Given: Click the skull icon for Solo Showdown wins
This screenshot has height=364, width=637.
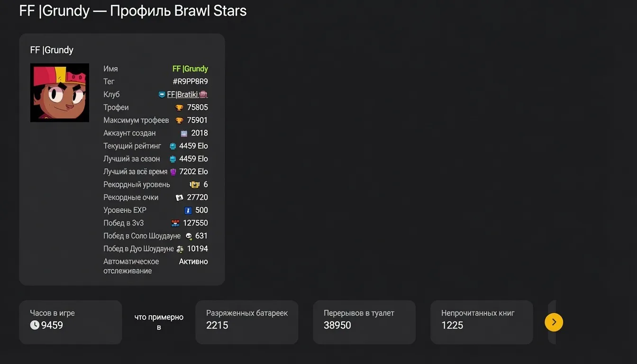Looking at the screenshot, I should pos(189,236).
